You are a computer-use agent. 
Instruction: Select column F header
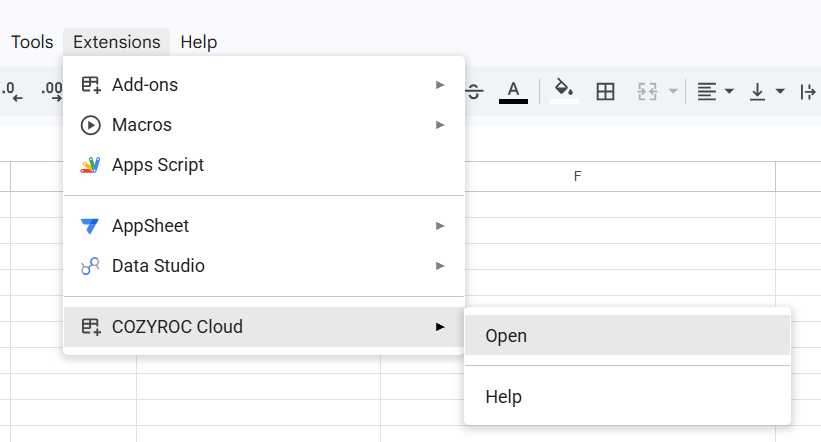578,176
